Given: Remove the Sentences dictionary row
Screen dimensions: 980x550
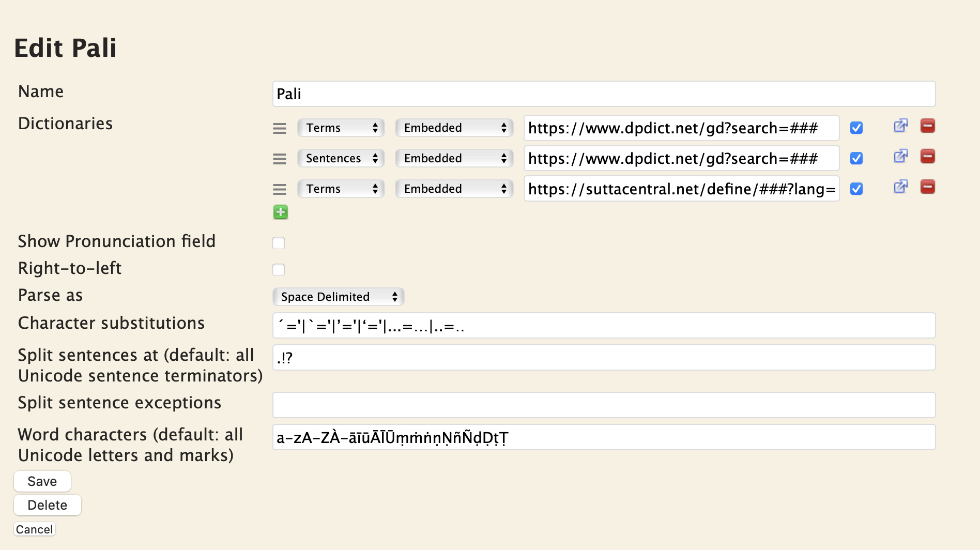Looking at the screenshot, I should [x=927, y=157].
